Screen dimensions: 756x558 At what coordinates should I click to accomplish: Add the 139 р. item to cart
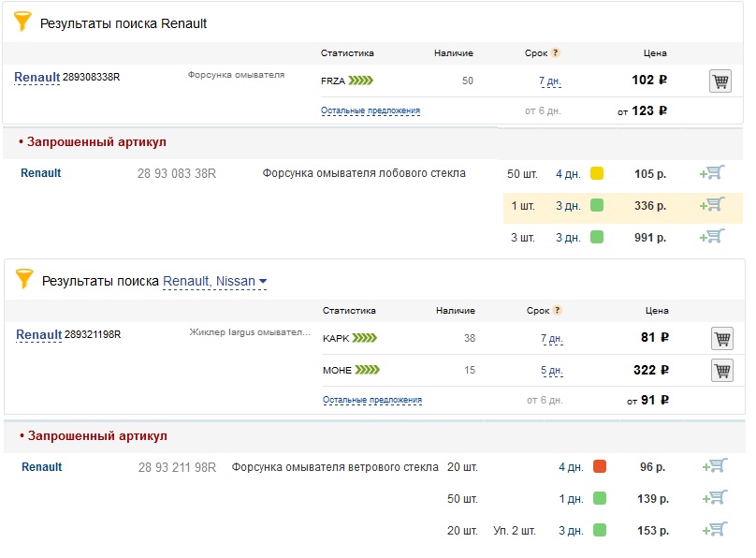(x=714, y=498)
